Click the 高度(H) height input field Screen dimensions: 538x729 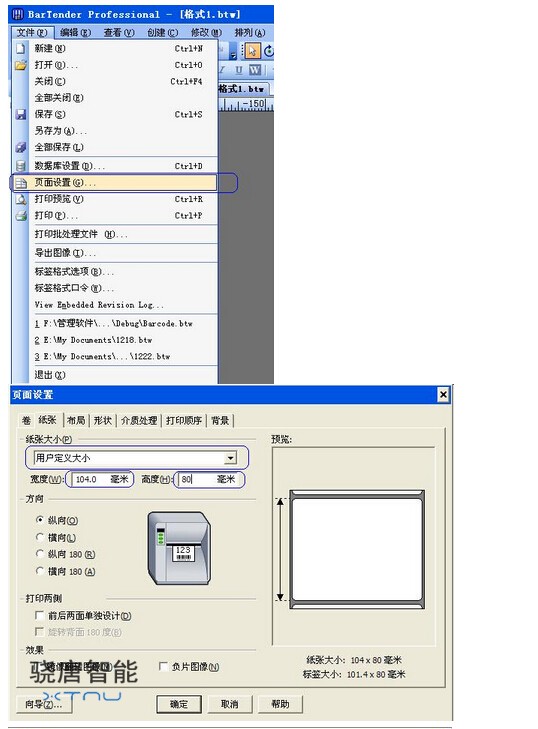click(208, 479)
